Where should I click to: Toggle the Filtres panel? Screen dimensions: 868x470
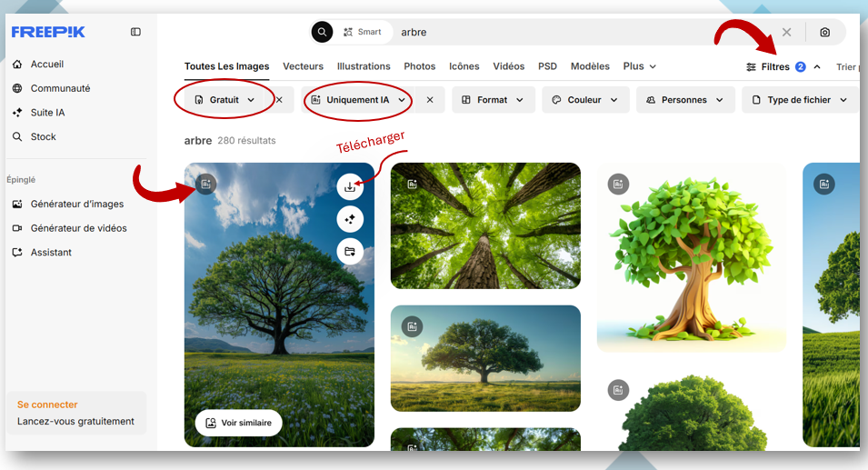(775, 66)
